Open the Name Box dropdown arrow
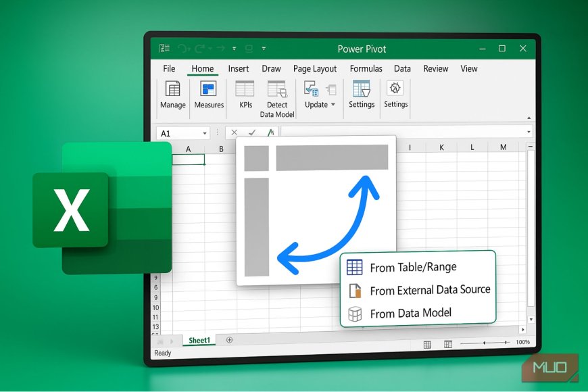588x392 pixels. point(204,132)
